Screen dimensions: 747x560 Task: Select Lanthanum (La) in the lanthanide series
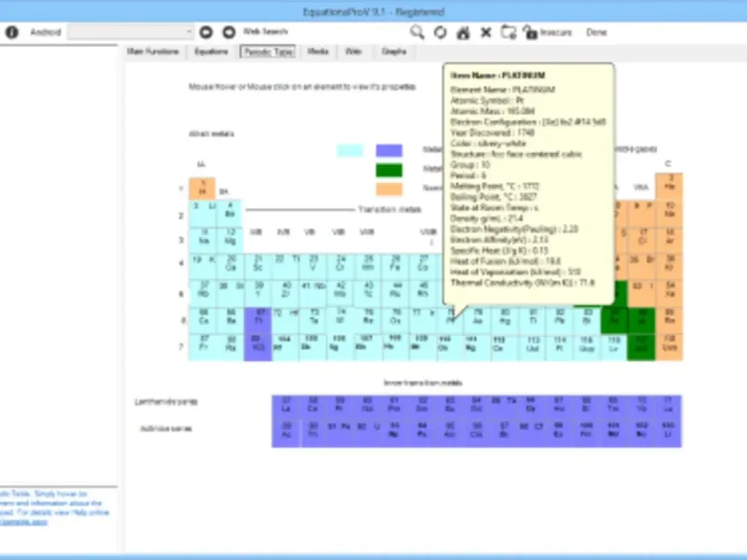pos(286,408)
